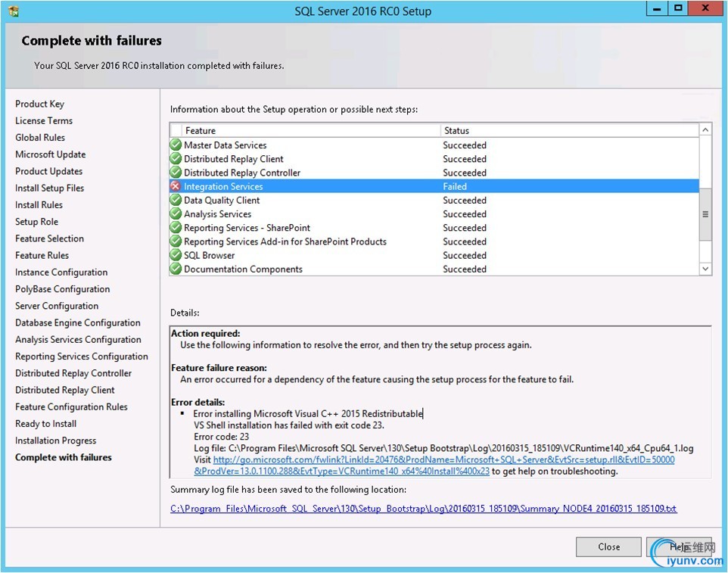This screenshot has width=728, height=573.
Task: Click the Feature Configuration Rules step
Action: (71, 406)
